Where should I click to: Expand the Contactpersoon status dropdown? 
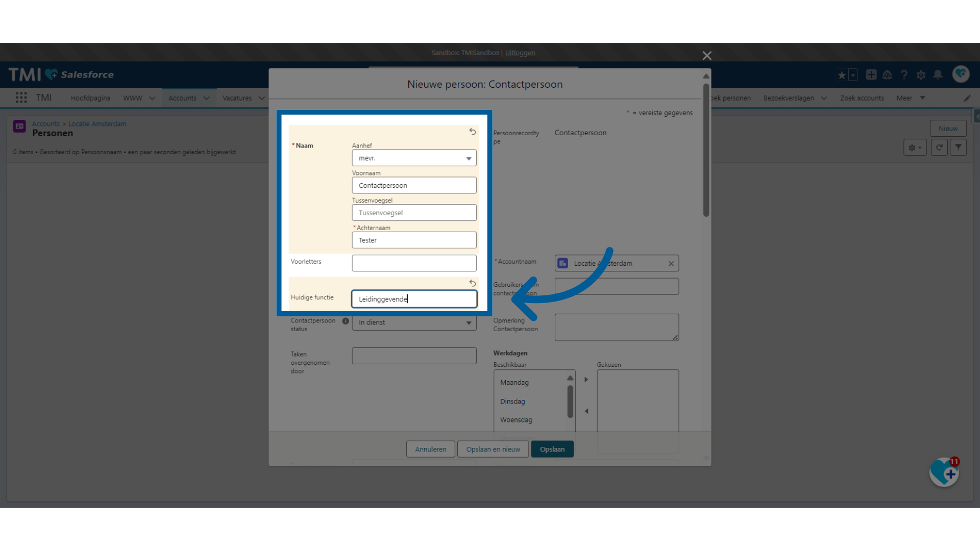tap(414, 322)
